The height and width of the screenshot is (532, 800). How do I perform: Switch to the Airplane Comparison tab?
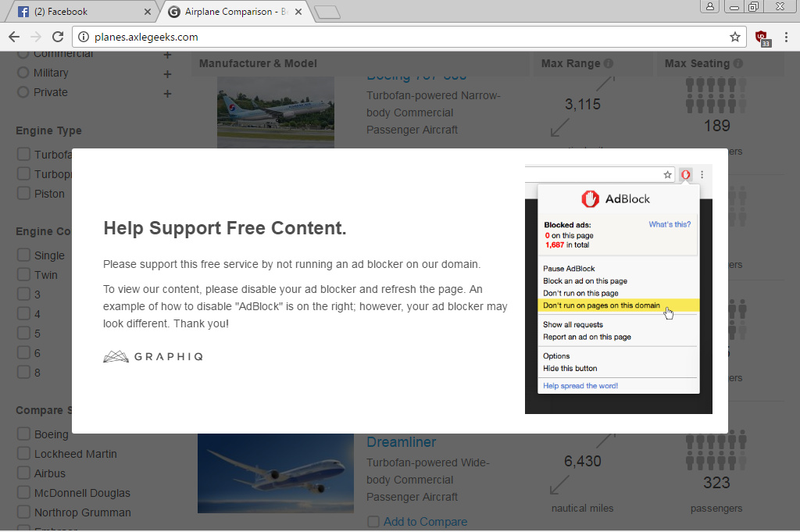click(x=234, y=11)
